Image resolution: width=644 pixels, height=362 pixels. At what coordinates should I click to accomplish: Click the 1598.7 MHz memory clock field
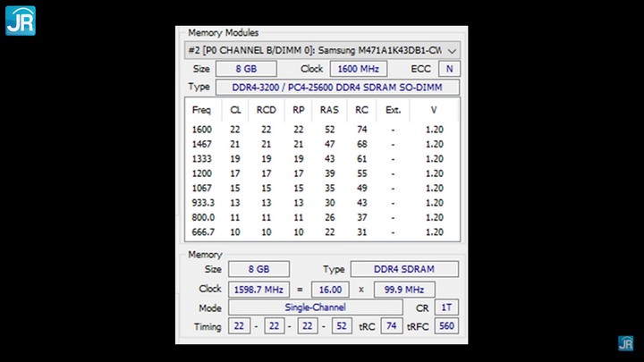[x=258, y=290]
